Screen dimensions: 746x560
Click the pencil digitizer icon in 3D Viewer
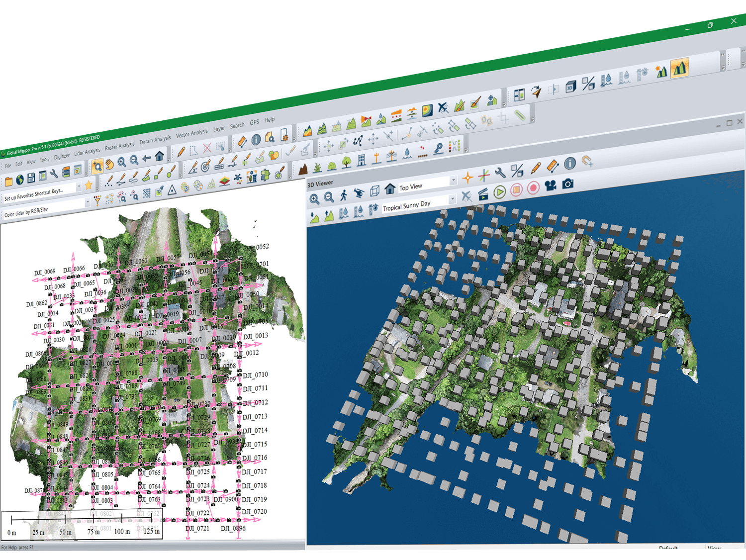(x=535, y=168)
